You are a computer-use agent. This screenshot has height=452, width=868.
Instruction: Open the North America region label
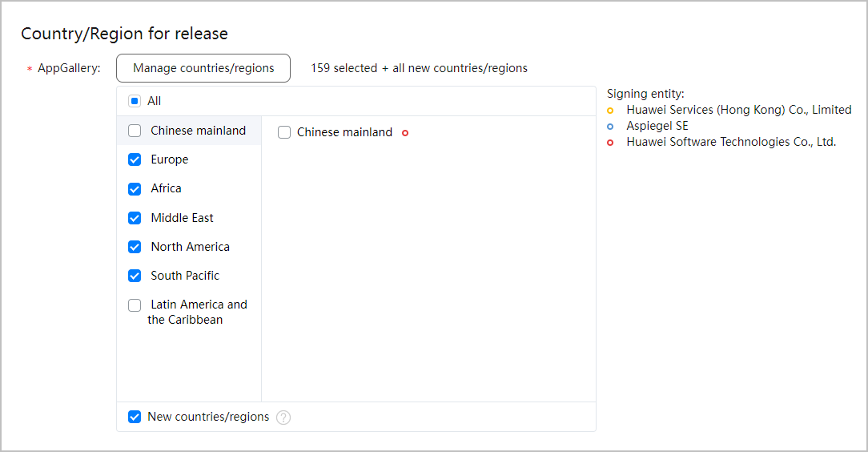tap(190, 247)
